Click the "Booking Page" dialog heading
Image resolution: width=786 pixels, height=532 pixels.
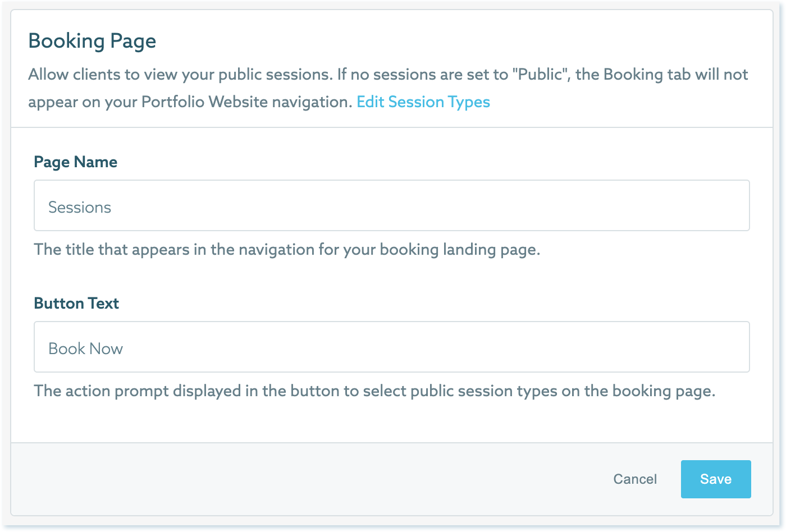click(x=92, y=41)
